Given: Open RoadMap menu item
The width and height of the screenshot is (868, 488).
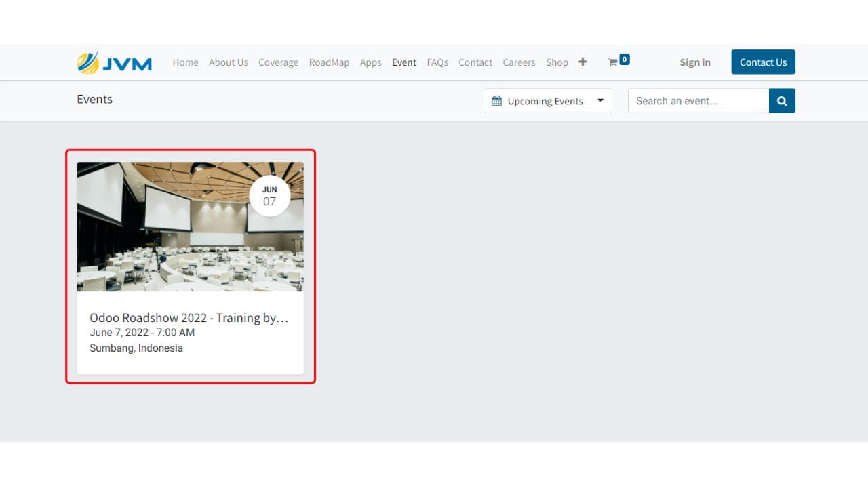Looking at the screenshot, I should pos(329,62).
